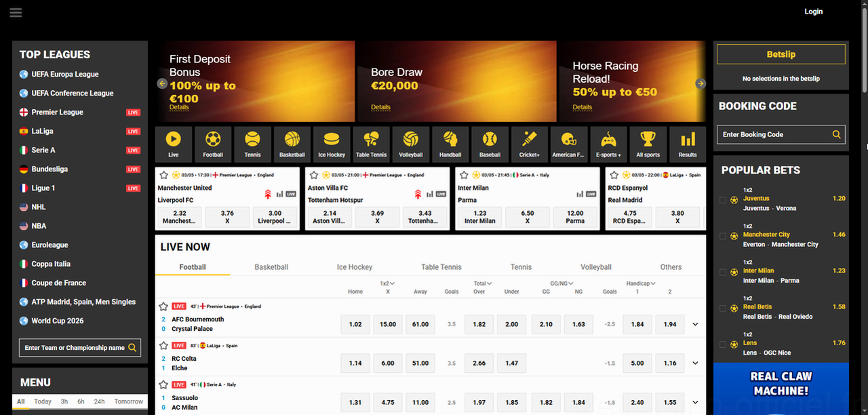Open the 1x2 market dropdown
Viewport: 868px width, 415px height.
[387, 283]
